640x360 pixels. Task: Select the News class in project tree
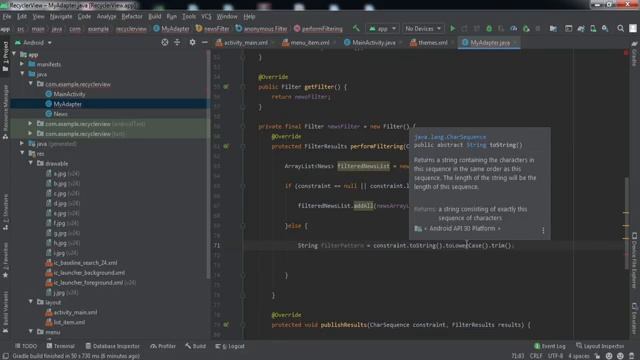pos(60,114)
